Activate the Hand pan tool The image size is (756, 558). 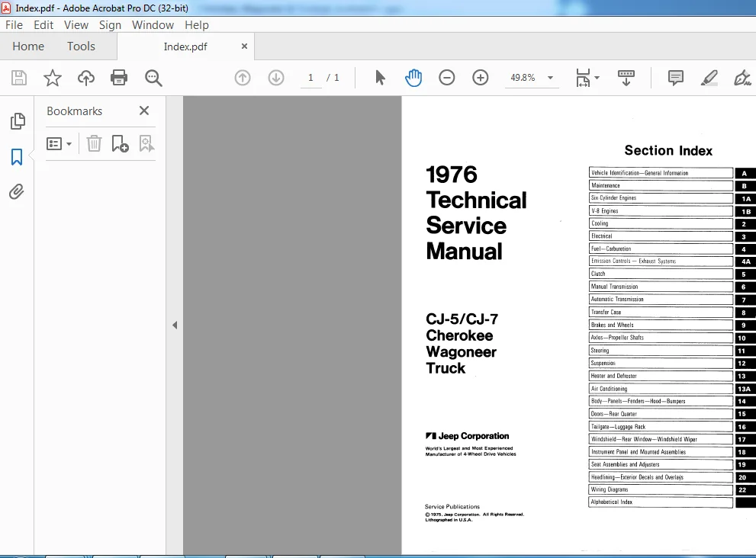click(413, 78)
